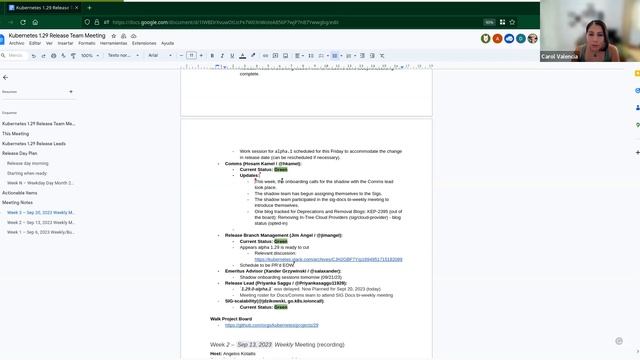
Task: Click the cloud save status icon
Action: coord(133,36)
